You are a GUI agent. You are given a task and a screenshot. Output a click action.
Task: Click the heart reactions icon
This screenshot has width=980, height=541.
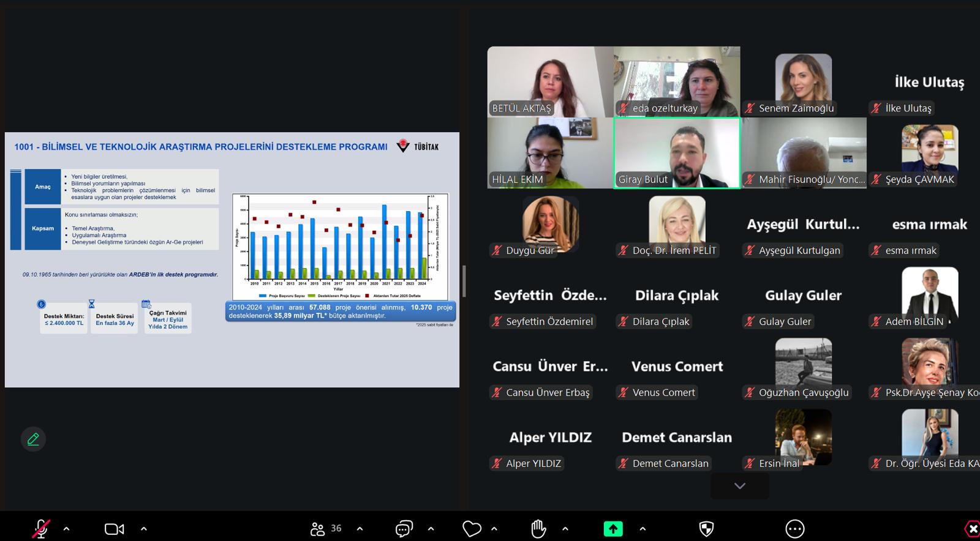[472, 529]
